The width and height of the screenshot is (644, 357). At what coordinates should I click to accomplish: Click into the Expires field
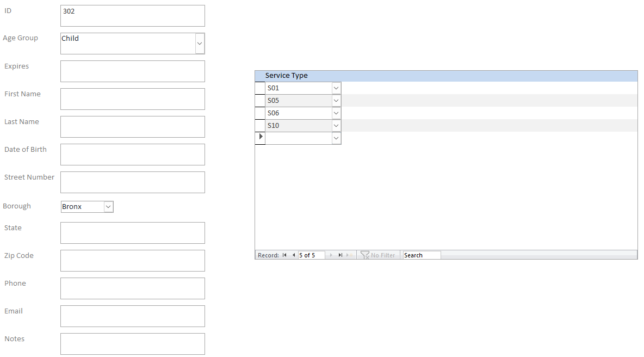[133, 71]
